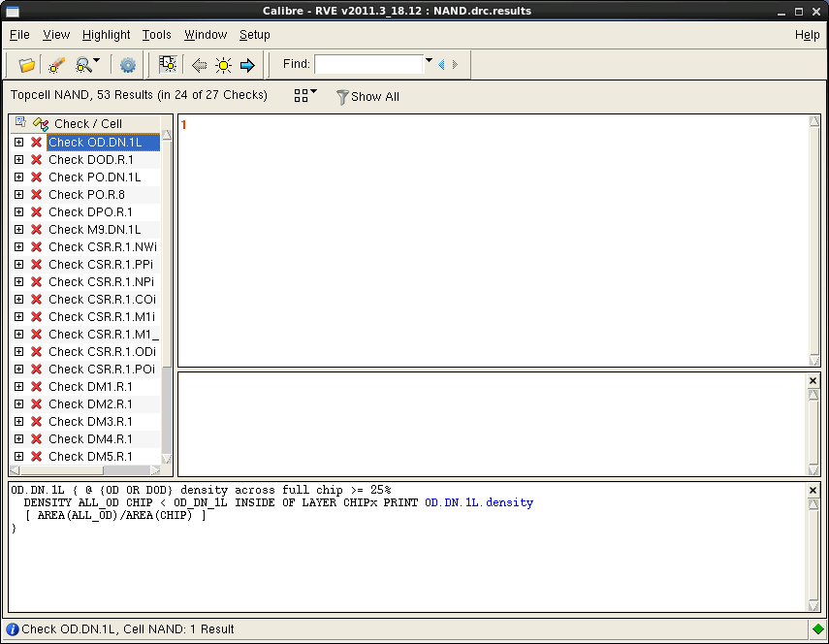Go to previous result arrow

click(200, 65)
